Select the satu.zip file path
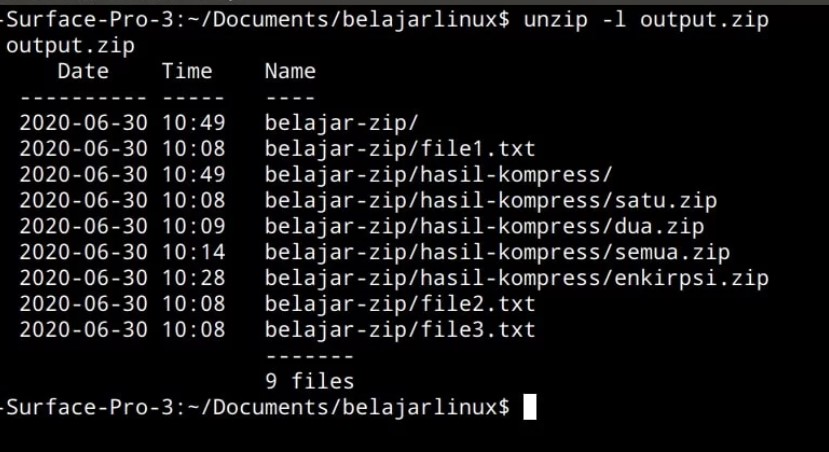This screenshot has height=452, width=829. point(490,201)
